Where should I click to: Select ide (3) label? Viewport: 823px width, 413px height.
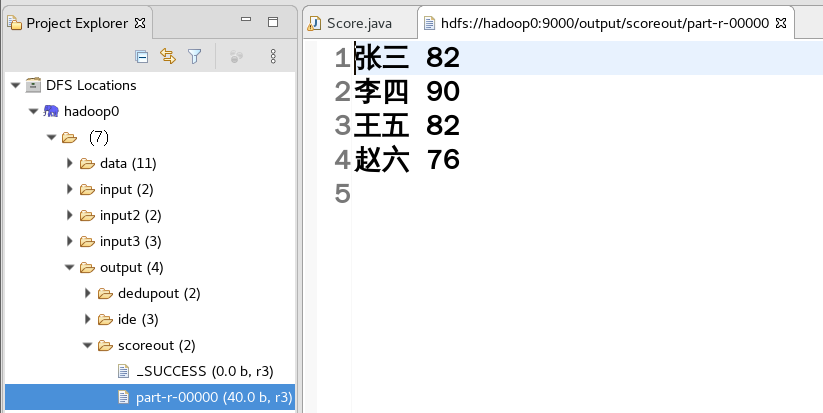pyautogui.click(x=138, y=320)
